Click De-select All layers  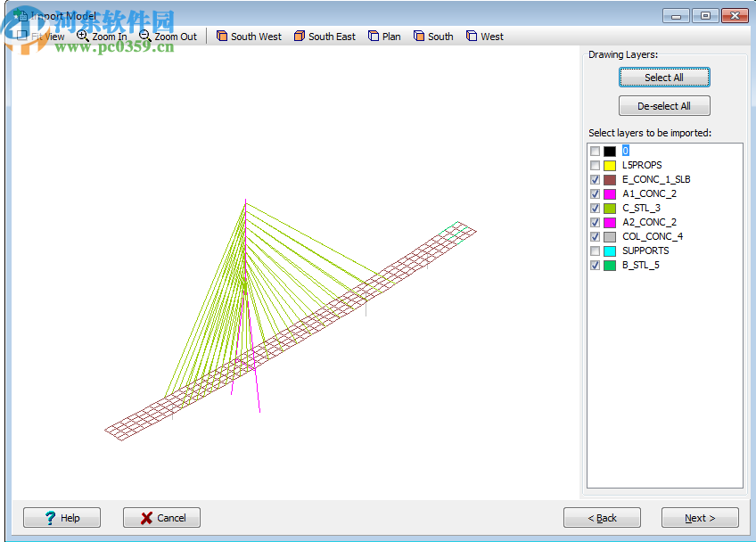664,105
